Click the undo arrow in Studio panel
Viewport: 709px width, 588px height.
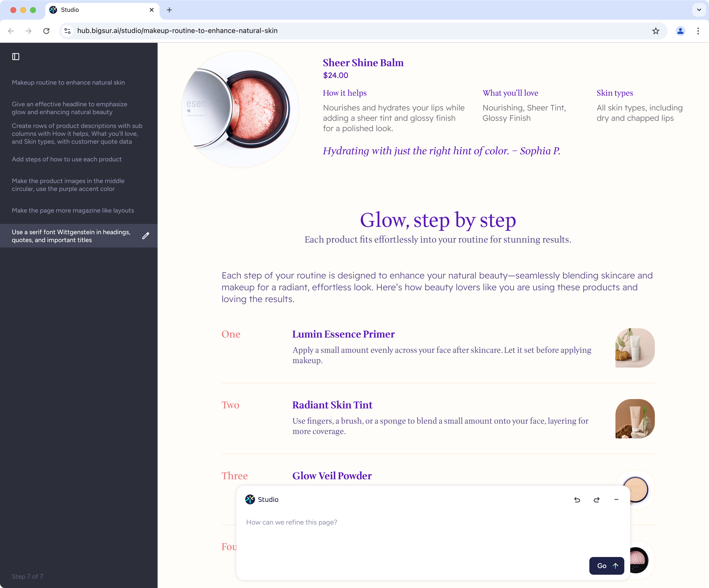click(577, 500)
